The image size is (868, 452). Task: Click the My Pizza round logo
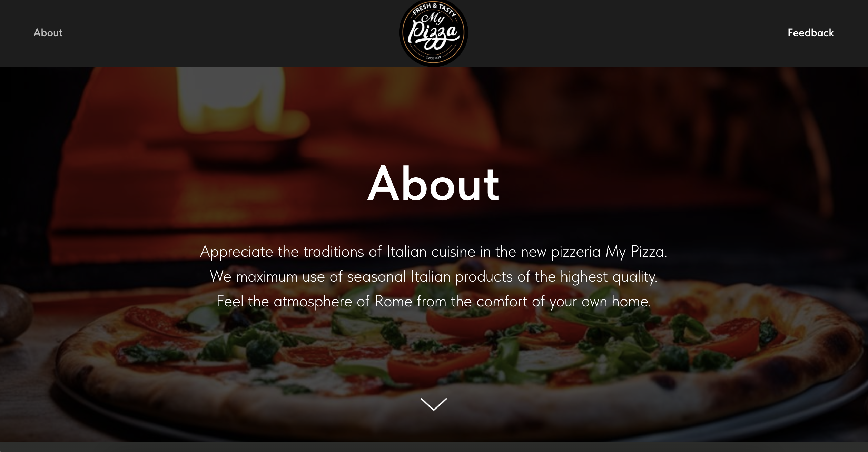(x=434, y=33)
